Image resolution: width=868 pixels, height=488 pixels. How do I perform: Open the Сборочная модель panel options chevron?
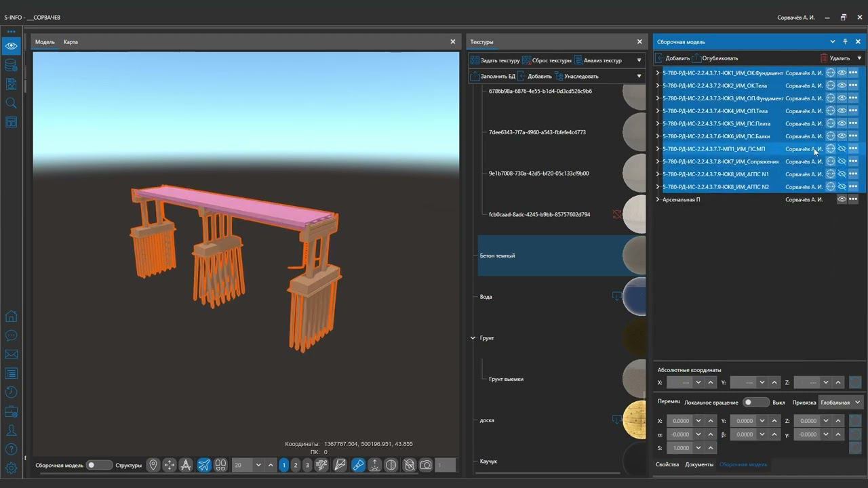[x=833, y=42]
